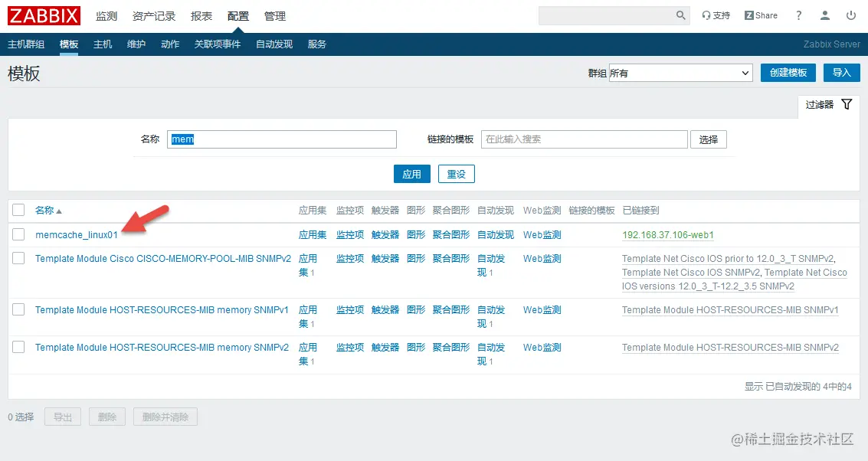This screenshot has width=868, height=461.
Task: Open the 监测 top menu
Action: [106, 16]
